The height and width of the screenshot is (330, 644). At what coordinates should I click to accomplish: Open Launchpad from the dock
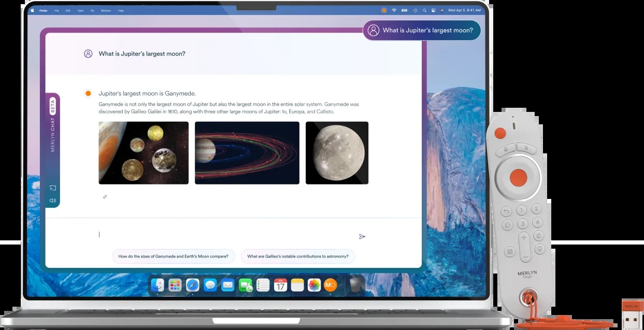(175, 284)
